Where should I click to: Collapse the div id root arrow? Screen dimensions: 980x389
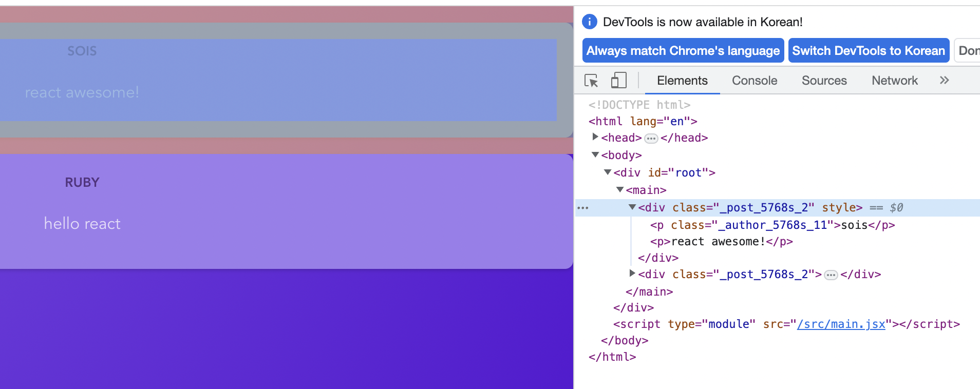pyautogui.click(x=607, y=172)
